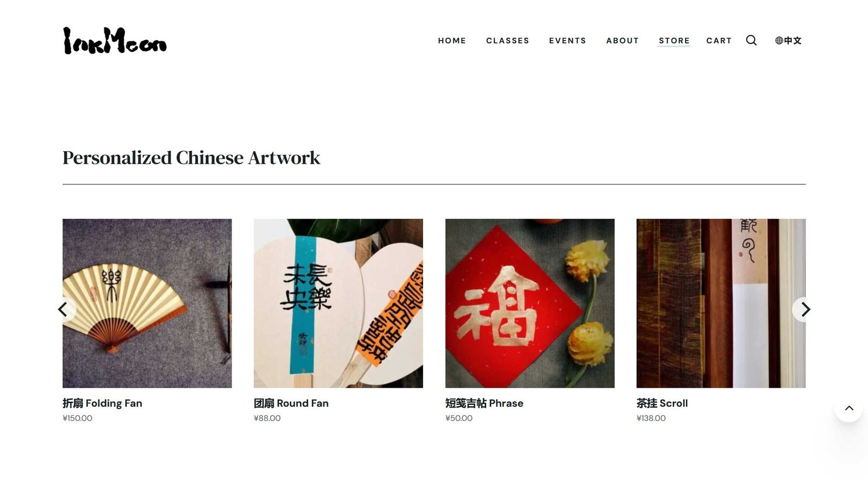Click the InkMoon logo
Screen dimensions: 868x488
(114, 41)
